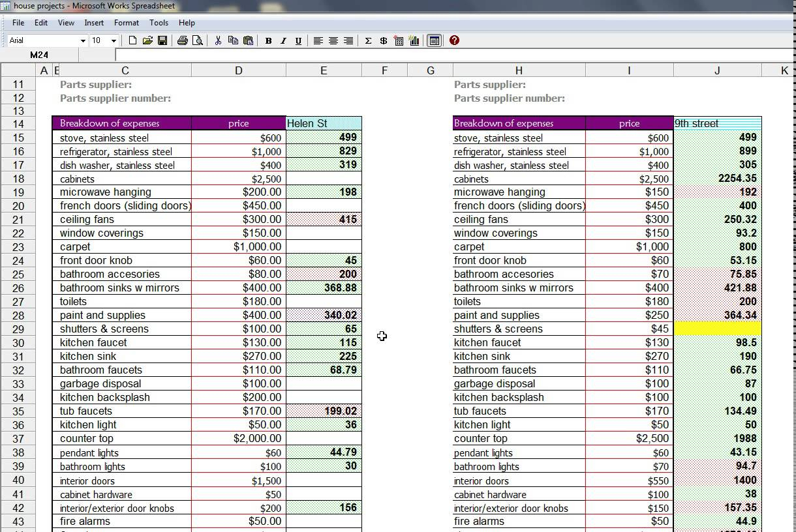Open the font size dropdown
This screenshot has width=796, height=532.
click(114, 40)
